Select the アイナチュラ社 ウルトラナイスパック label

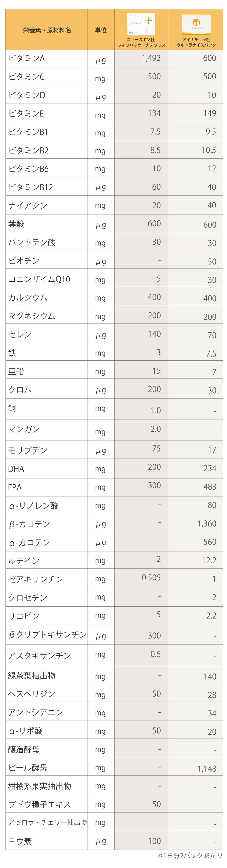[x=196, y=43]
